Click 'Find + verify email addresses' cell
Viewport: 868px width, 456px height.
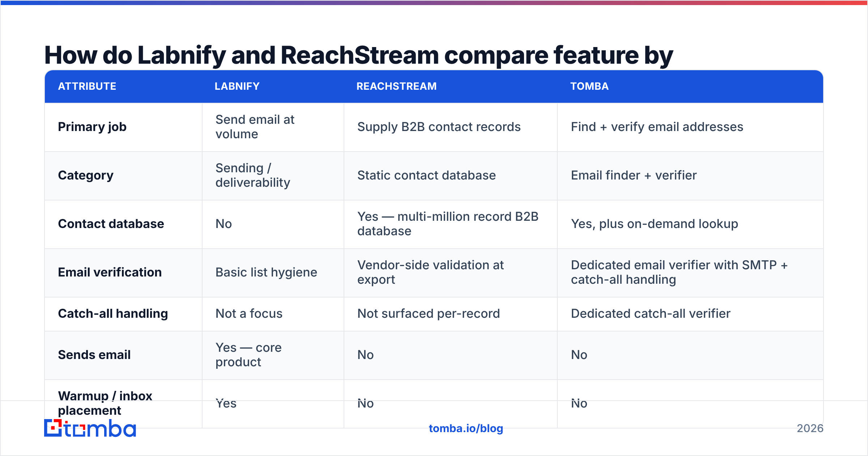click(657, 127)
